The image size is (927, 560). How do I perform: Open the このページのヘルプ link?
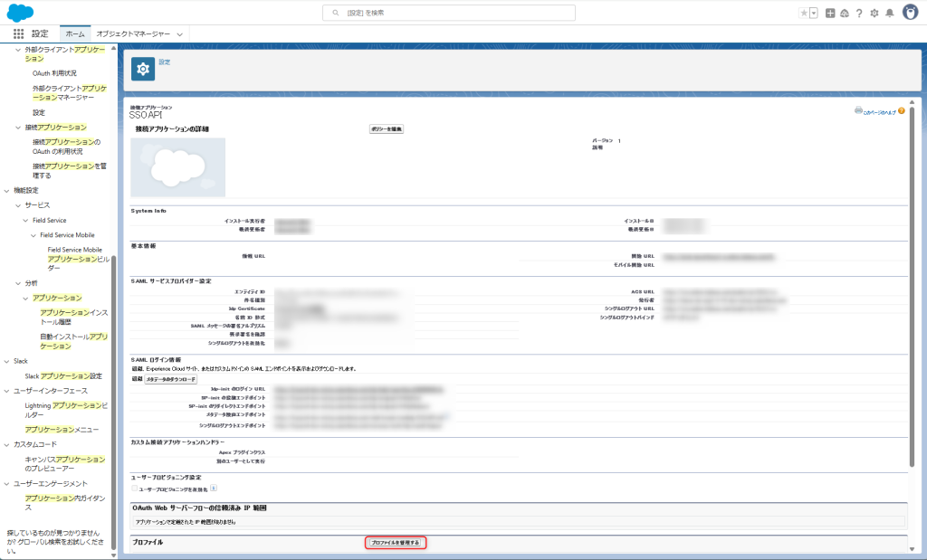880,112
